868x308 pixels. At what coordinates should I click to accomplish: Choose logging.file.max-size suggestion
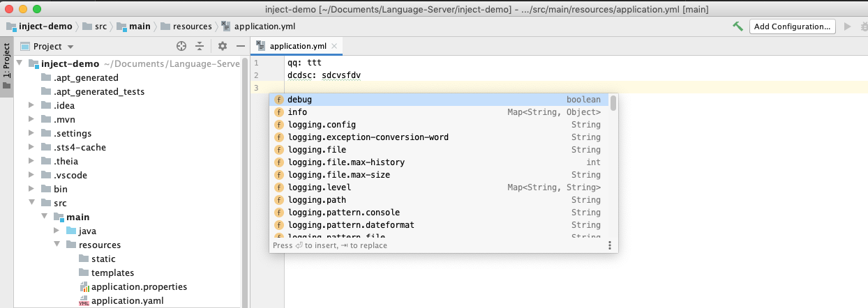[439, 175]
